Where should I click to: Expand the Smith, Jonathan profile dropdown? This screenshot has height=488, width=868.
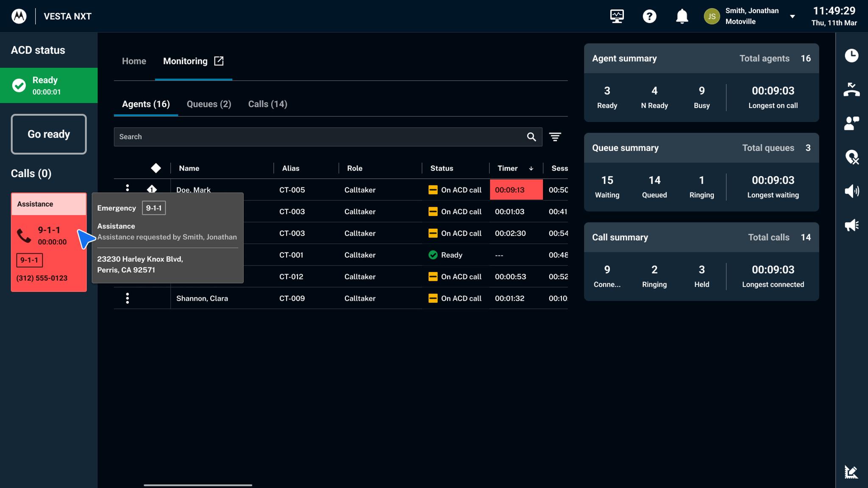click(x=792, y=16)
